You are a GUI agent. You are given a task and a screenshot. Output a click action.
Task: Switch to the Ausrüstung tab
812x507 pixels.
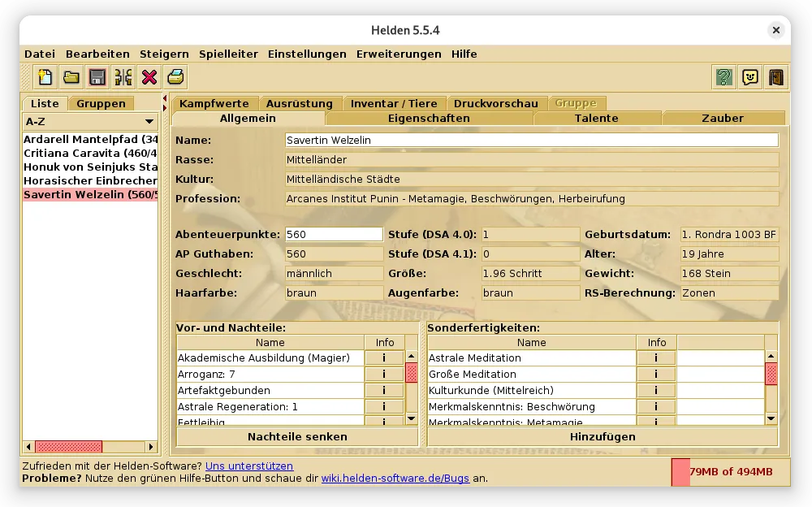pos(300,103)
